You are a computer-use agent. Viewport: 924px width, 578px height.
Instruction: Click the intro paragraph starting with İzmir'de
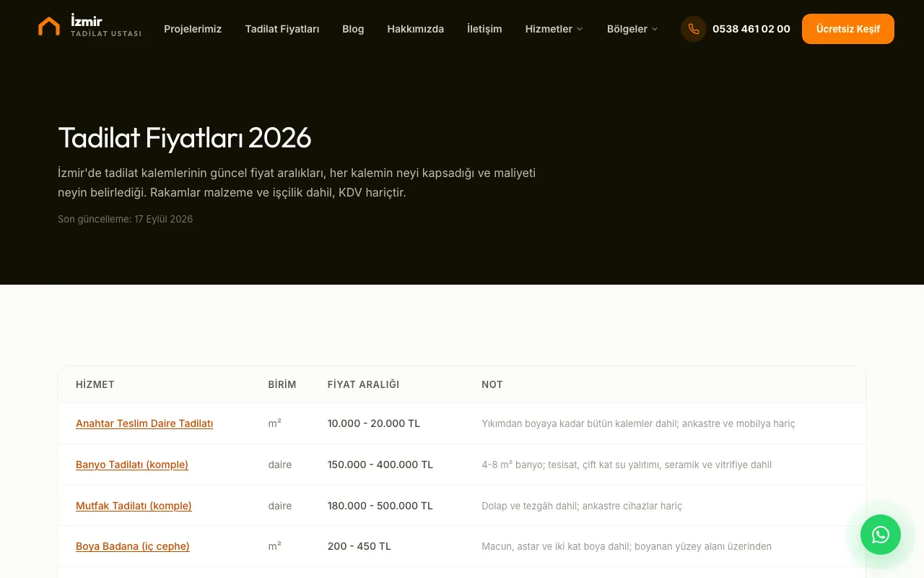pyautogui.click(x=297, y=183)
